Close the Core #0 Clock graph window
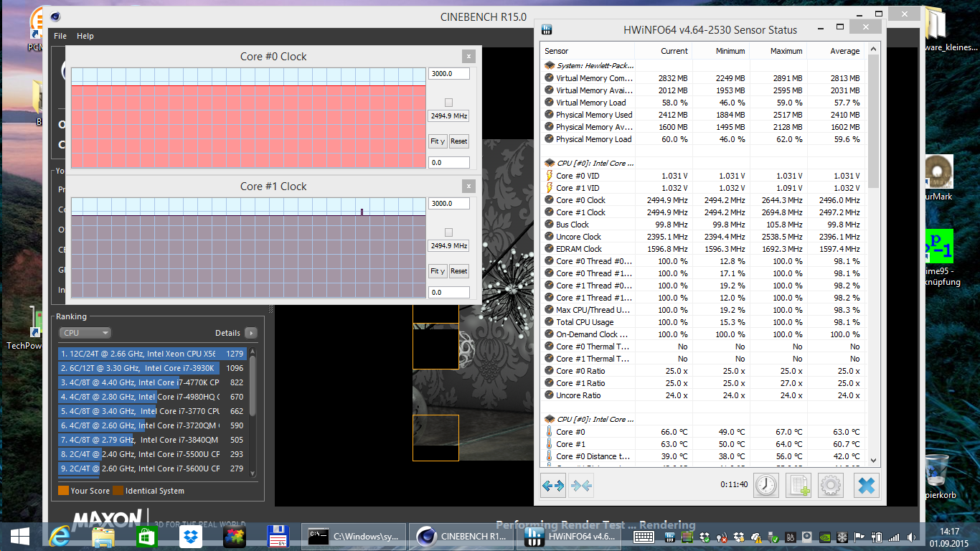The width and height of the screenshot is (980, 551). 468,56
